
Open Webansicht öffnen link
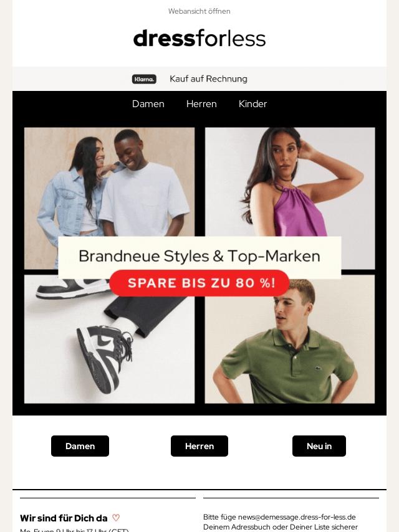[x=199, y=11]
